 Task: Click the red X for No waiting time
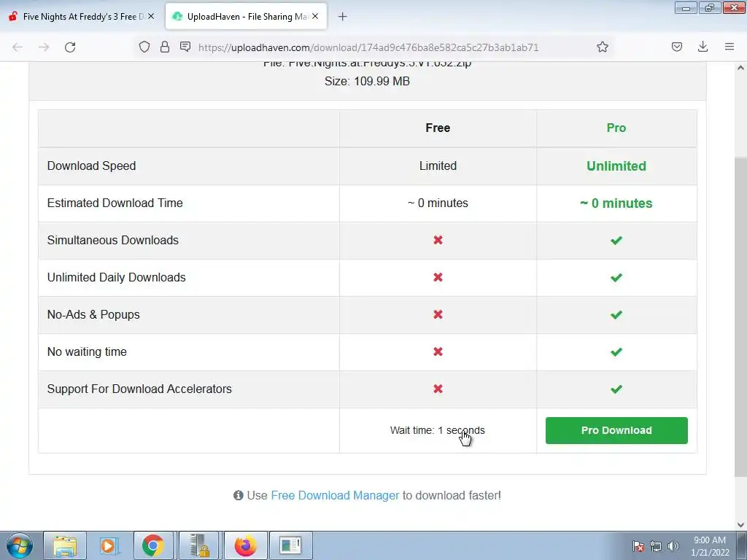438,351
